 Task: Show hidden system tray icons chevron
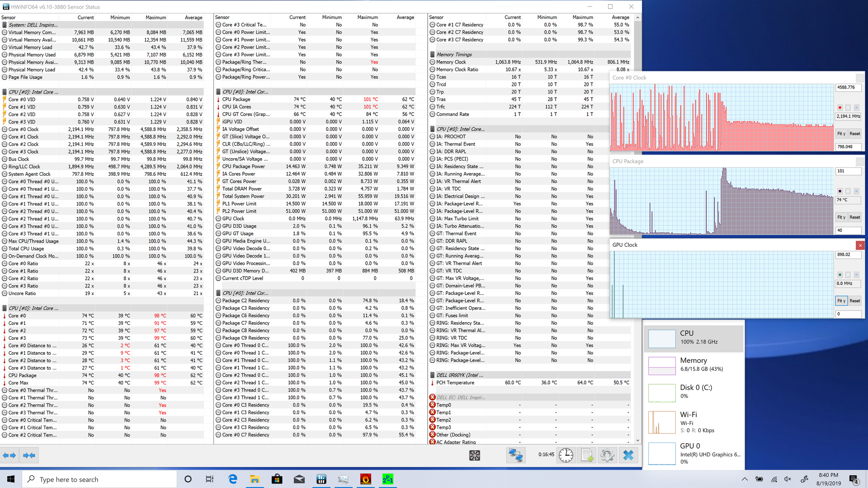pyautogui.click(x=745, y=479)
